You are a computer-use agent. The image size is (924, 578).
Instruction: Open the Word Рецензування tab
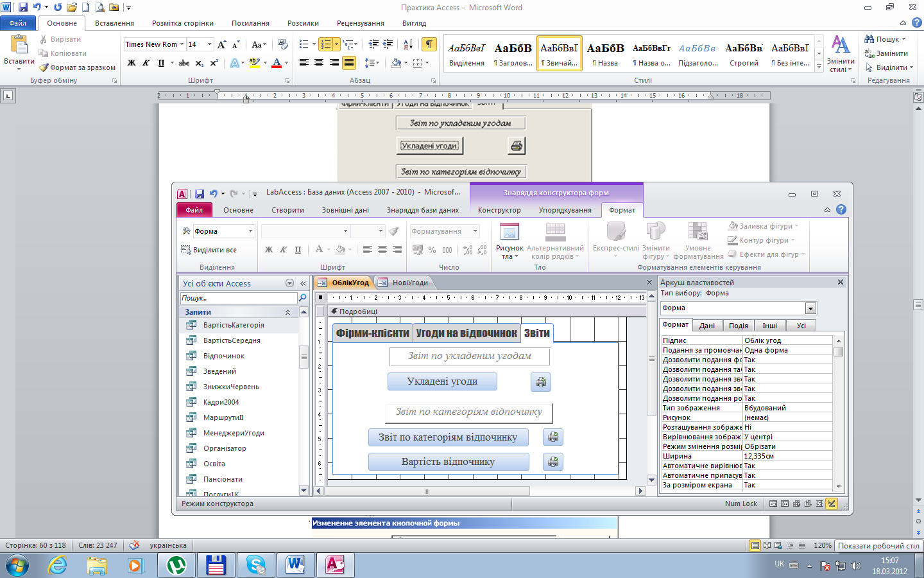[x=361, y=23]
